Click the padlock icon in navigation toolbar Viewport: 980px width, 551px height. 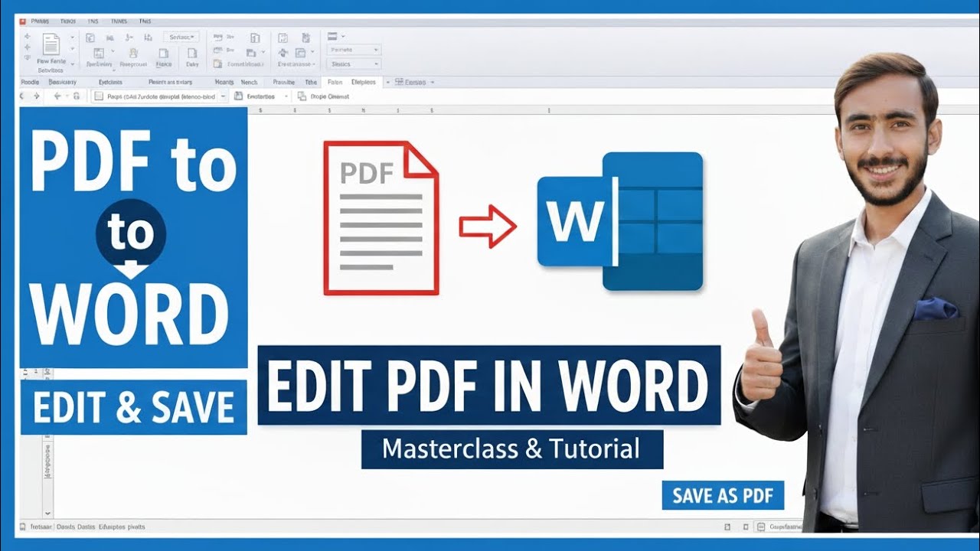click(77, 96)
